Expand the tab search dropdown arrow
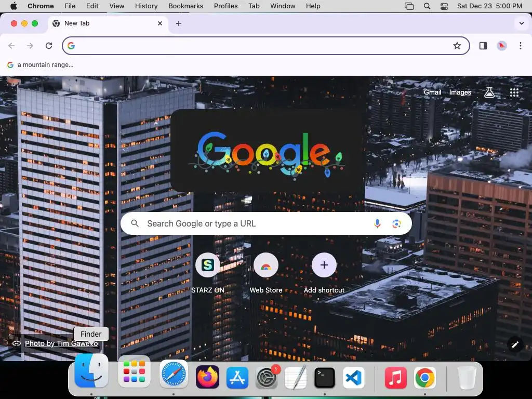Screen dimensions: 532x399 click(x=521, y=23)
